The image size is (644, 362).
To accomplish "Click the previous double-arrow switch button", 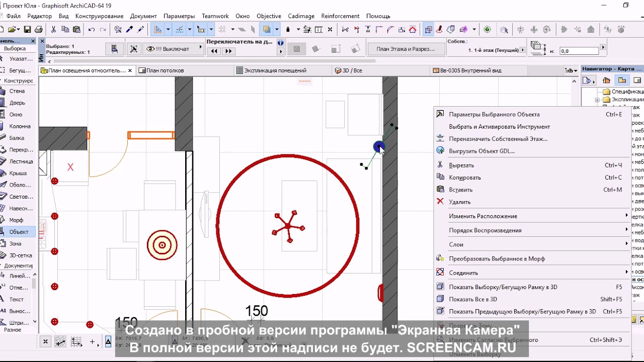I will click(215, 51).
